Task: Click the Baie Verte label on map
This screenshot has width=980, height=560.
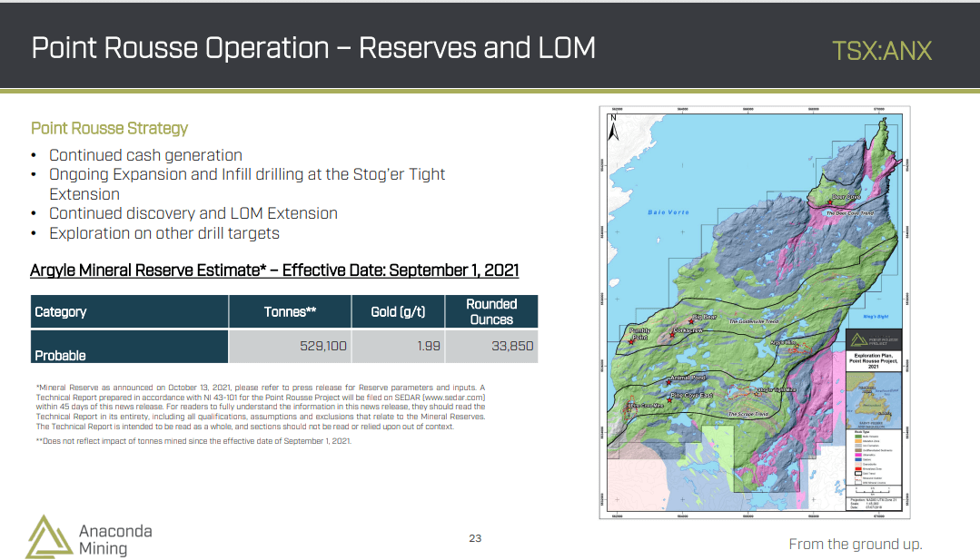Action: [668, 212]
